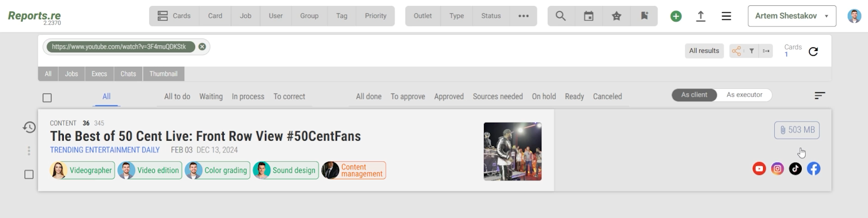Image resolution: width=868 pixels, height=218 pixels.
Task: Open the Trending Entertainment Daily link
Action: (105, 150)
